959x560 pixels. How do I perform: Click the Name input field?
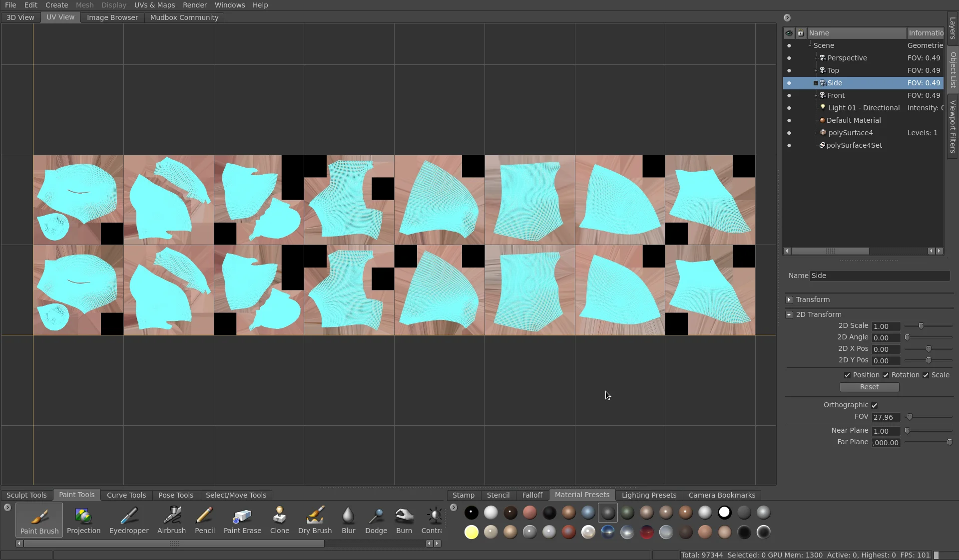click(880, 276)
